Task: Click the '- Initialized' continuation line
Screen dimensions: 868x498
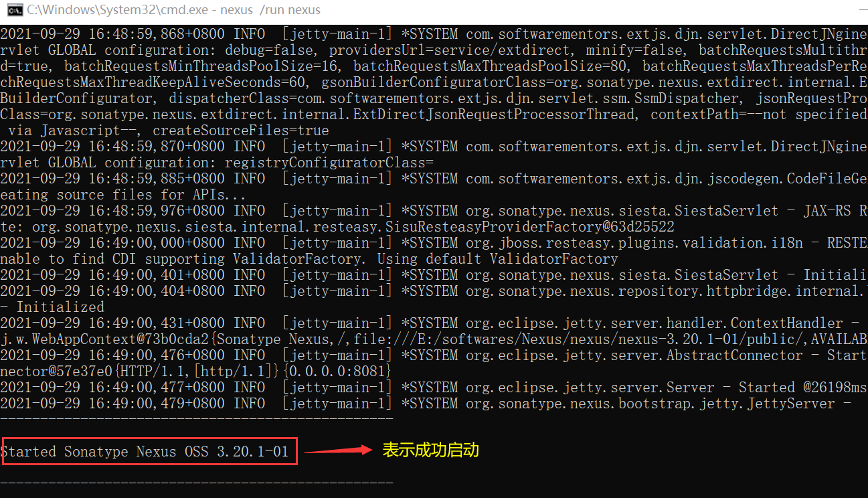Action: (52, 307)
